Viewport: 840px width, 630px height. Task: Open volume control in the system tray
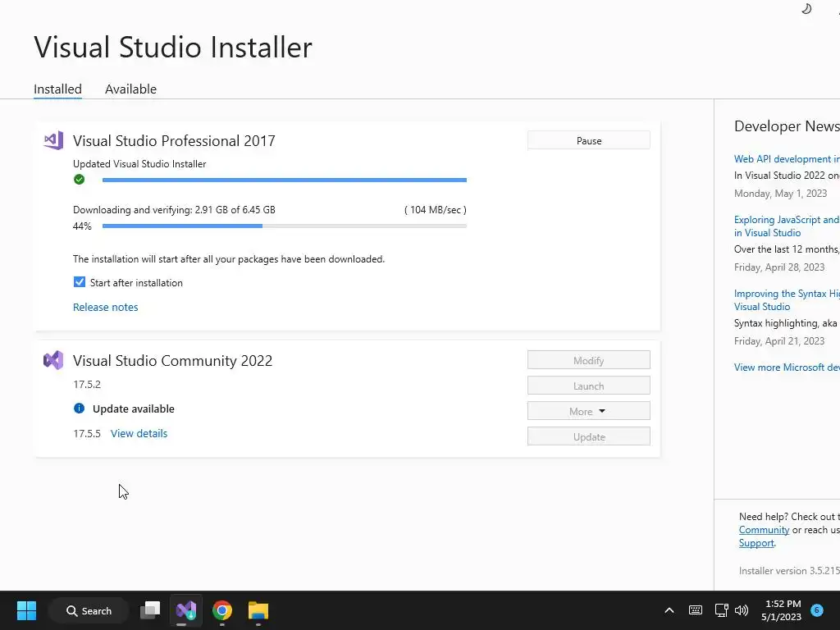tap(742, 610)
